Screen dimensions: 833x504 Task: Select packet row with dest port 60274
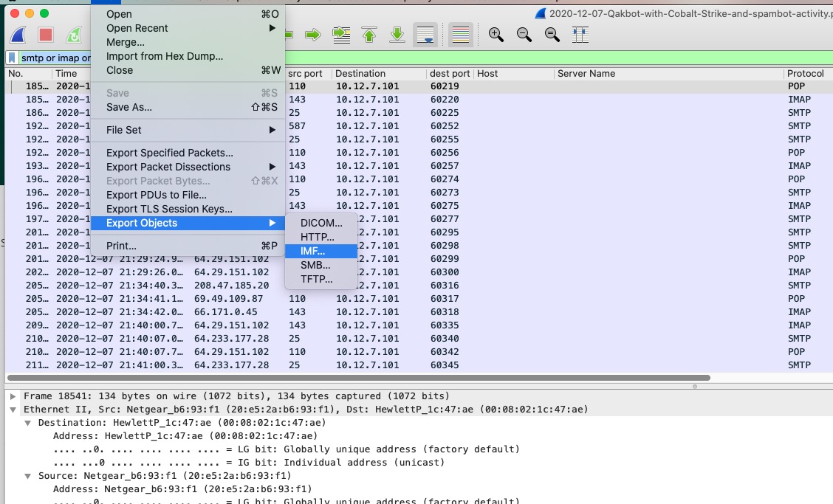click(419, 179)
